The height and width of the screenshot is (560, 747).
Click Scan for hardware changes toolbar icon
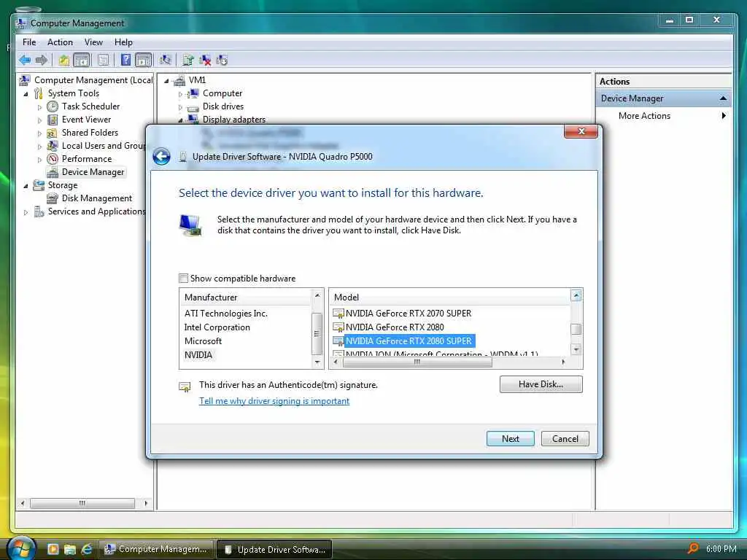tap(166, 60)
